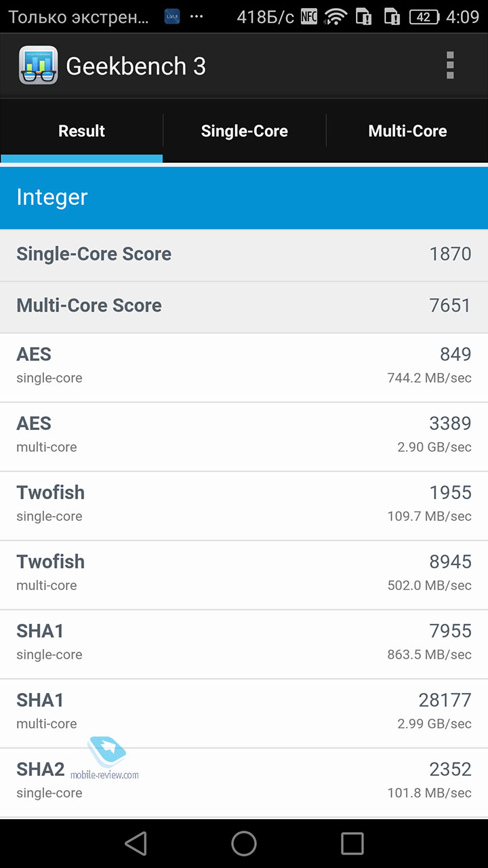The width and height of the screenshot is (488, 868).
Task: Tap the Twofish single-core result row
Action: click(x=244, y=506)
